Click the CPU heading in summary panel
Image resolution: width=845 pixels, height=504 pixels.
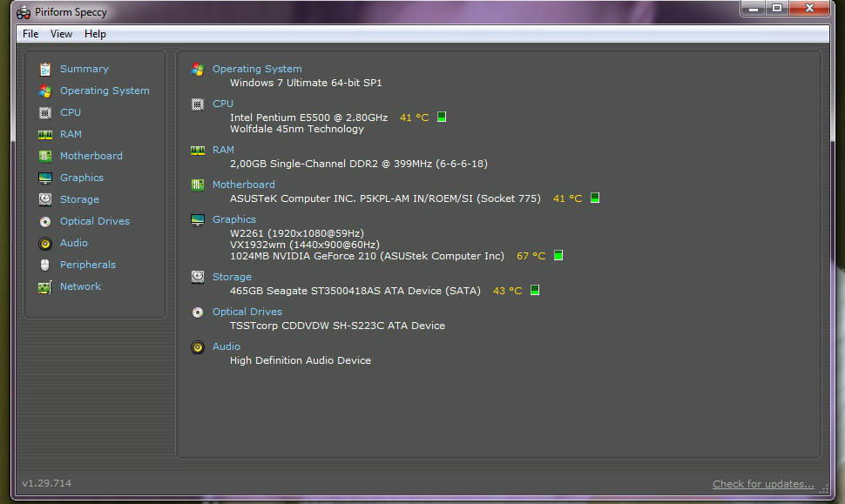[222, 104]
